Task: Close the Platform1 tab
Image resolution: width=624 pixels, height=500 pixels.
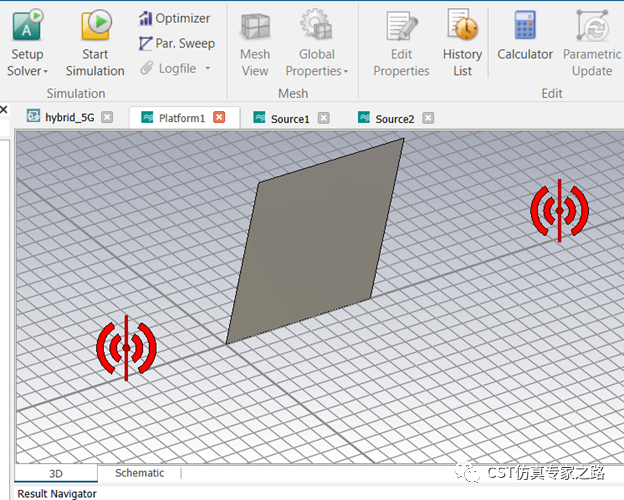Action: point(219,117)
